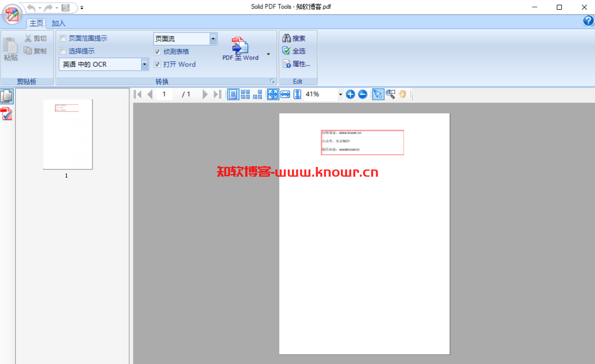Open the page thumbnails panel icon
The width and height of the screenshot is (595, 364).
point(7,96)
